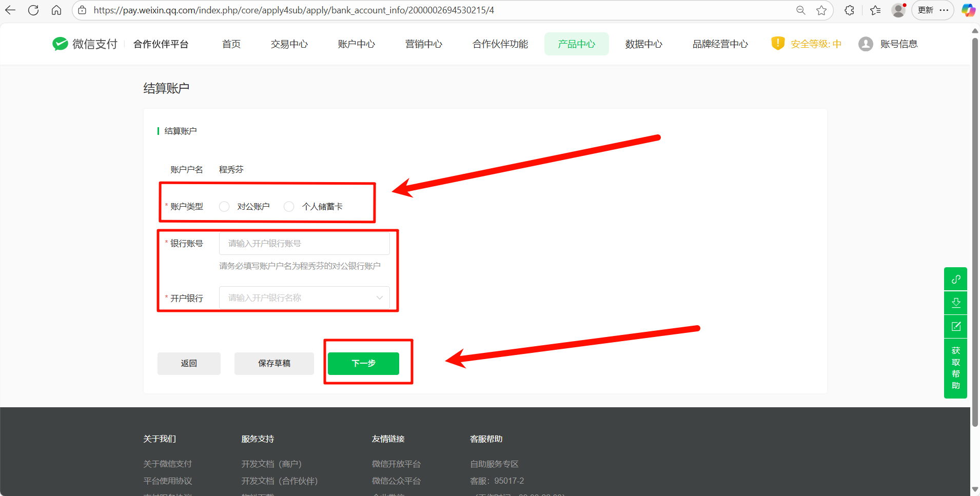Focus the 银行账号 input field
This screenshot has height=496, width=980.
pyautogui.click(x=304, y=244)
